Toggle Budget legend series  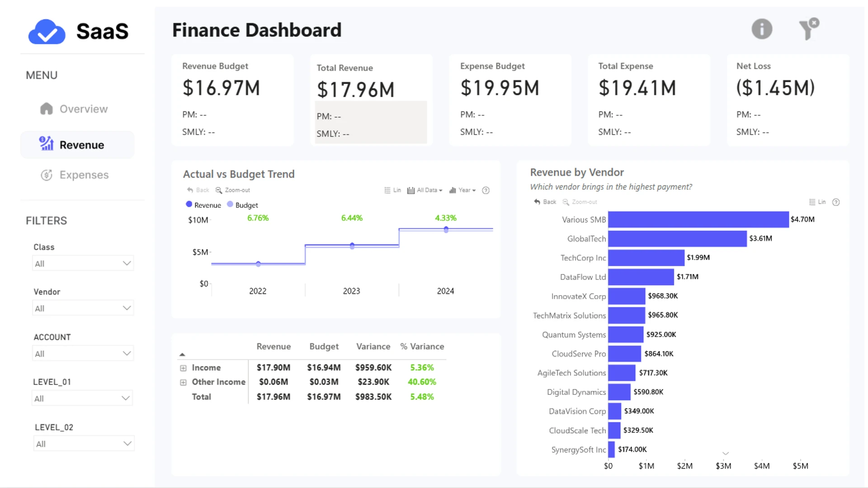pos(242,205)
